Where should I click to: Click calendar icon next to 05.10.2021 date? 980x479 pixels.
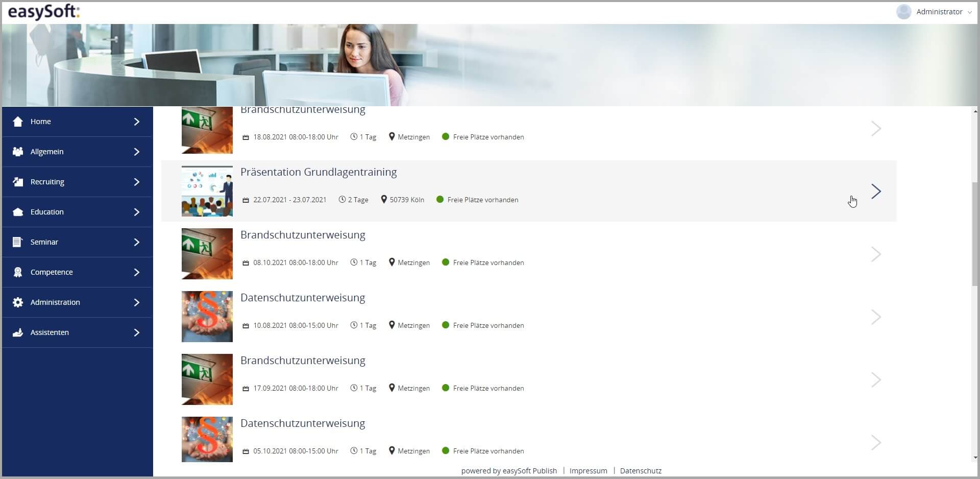(x=246, y=451)
